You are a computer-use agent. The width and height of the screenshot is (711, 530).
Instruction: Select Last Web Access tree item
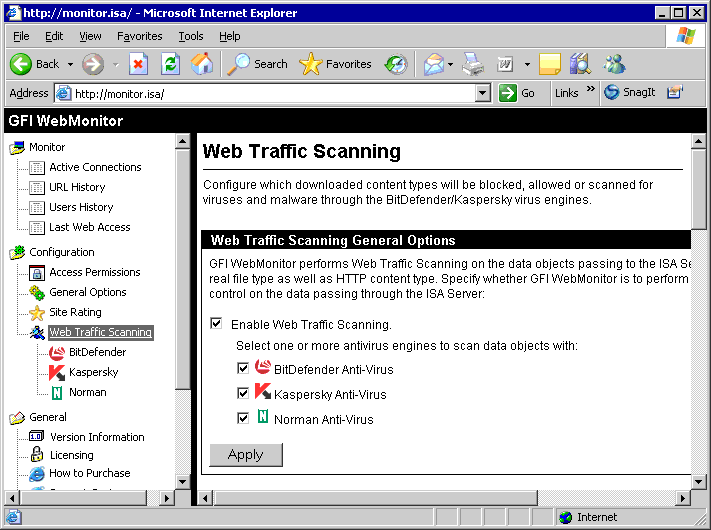[90, 227]
